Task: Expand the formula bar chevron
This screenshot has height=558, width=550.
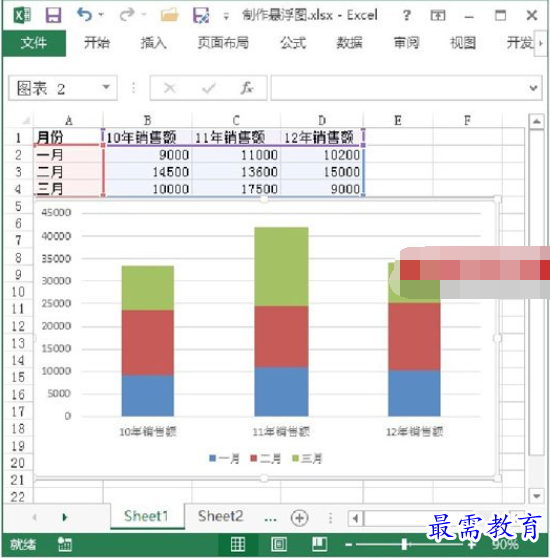Action: 533,88
